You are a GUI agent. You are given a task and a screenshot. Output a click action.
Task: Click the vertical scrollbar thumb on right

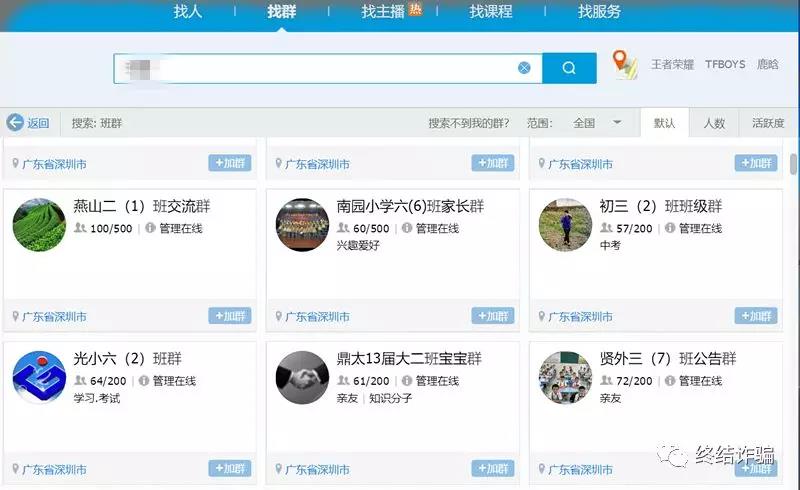click(793, 164)
